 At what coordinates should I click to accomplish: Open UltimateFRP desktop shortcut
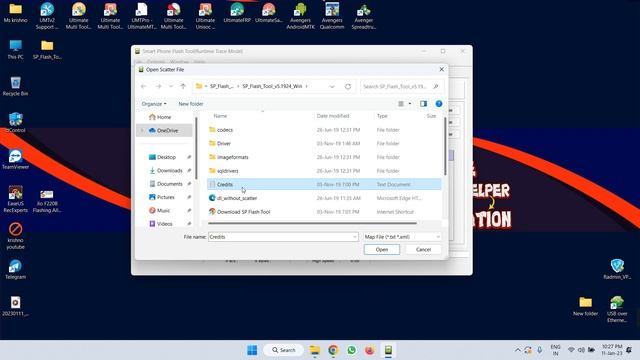coord(237,12)
